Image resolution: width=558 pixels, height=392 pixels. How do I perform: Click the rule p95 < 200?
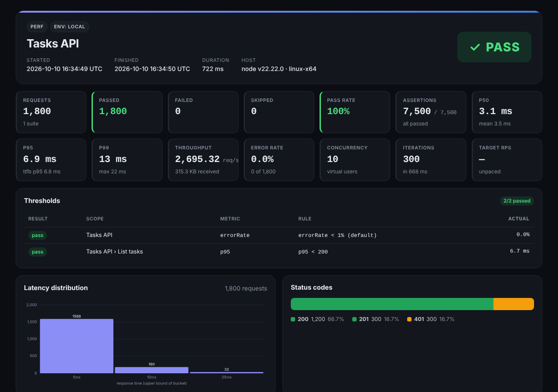tap(313, 252)
